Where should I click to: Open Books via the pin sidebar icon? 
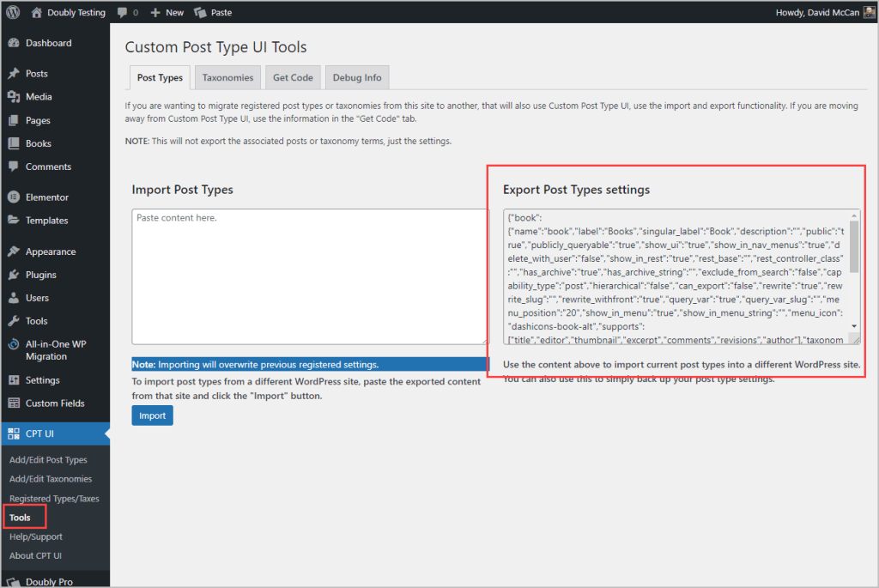[13, 143]
